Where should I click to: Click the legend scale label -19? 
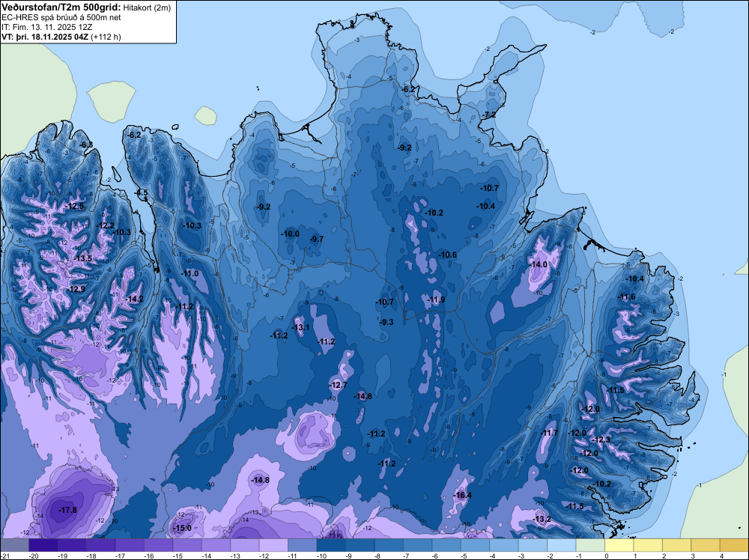[62, 556]
